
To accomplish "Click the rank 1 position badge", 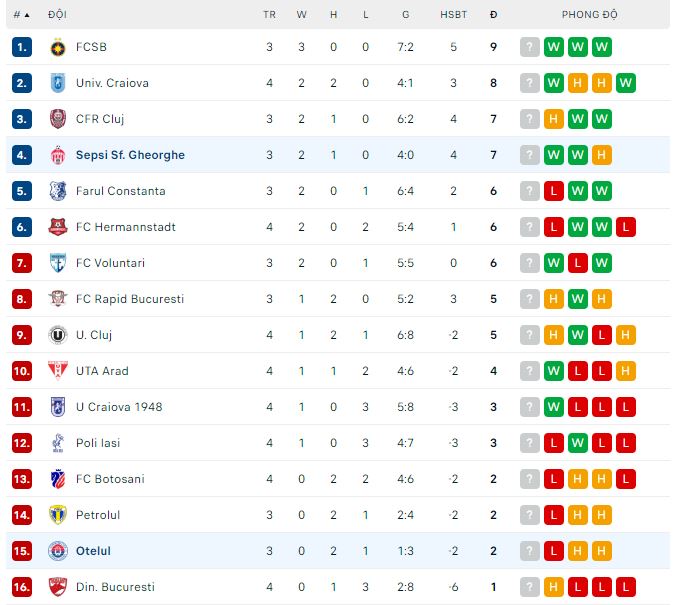I will (22, 47).
